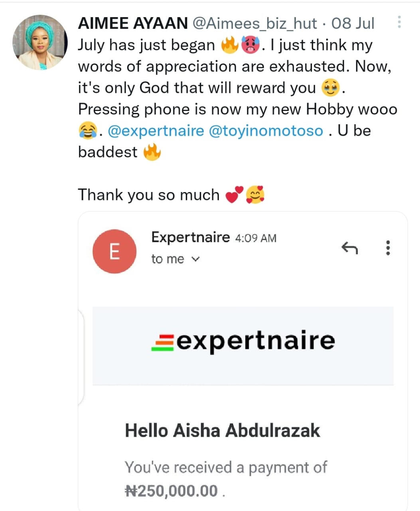
Task: Click the AIMEE AYAAN display name
Action: point(133,24)
